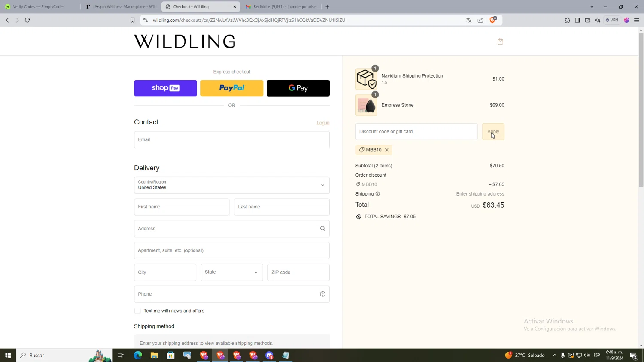Click the ESP language indicator
Screen dimensions: 644x362
point(597,356)
